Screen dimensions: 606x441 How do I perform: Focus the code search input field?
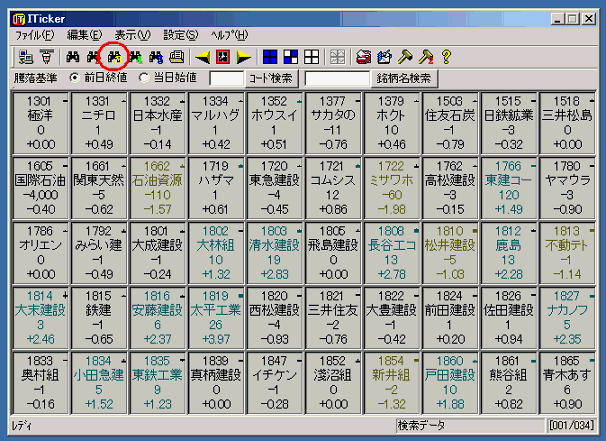pyautogui.click(x=226, y=78)
